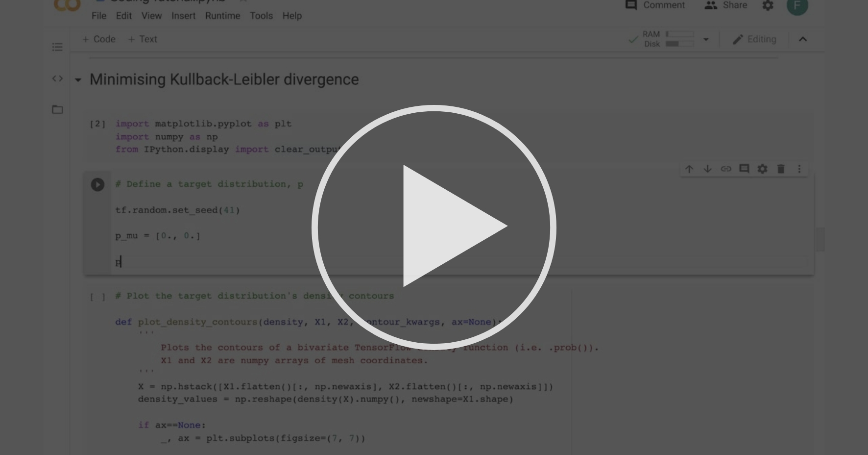Open the Insert menu
Screen dimensions: 868x455
(x=183, y=16)
